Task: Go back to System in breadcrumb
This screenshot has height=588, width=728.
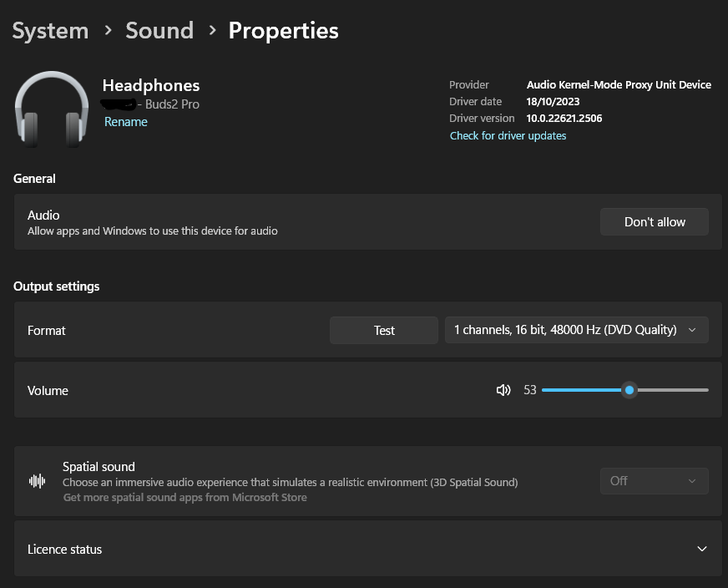Action: (50, 31)
